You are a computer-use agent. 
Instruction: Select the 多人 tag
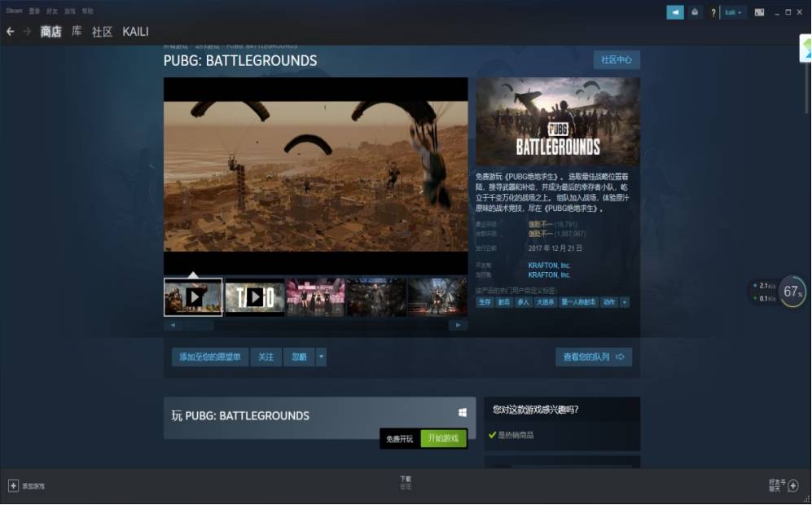point(524,302)
